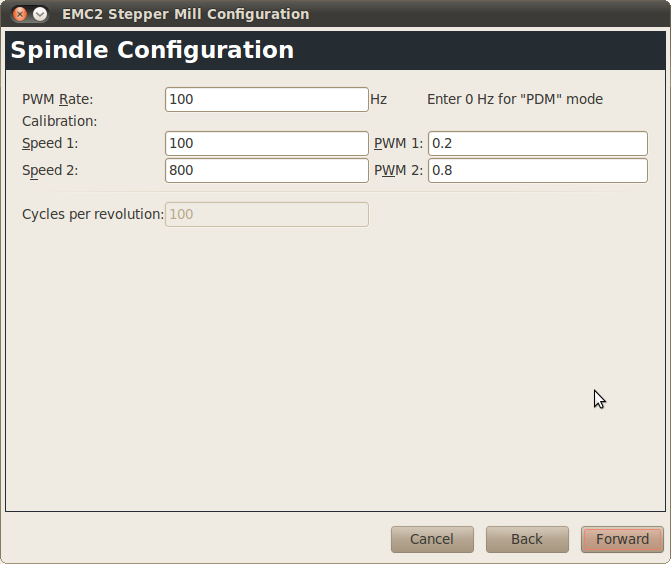The image size is (671, 564).
Task: Click the PWM Rate input field
Action: [x=267, y=99]
